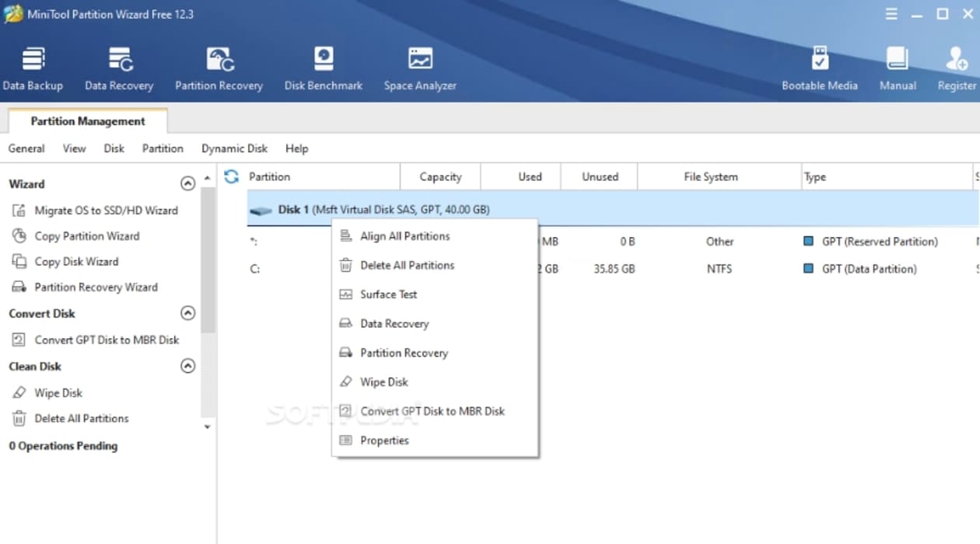This screenshot has height=544, width=980.
Task: Select the *: reserved partition row
Action: point(612,242)
